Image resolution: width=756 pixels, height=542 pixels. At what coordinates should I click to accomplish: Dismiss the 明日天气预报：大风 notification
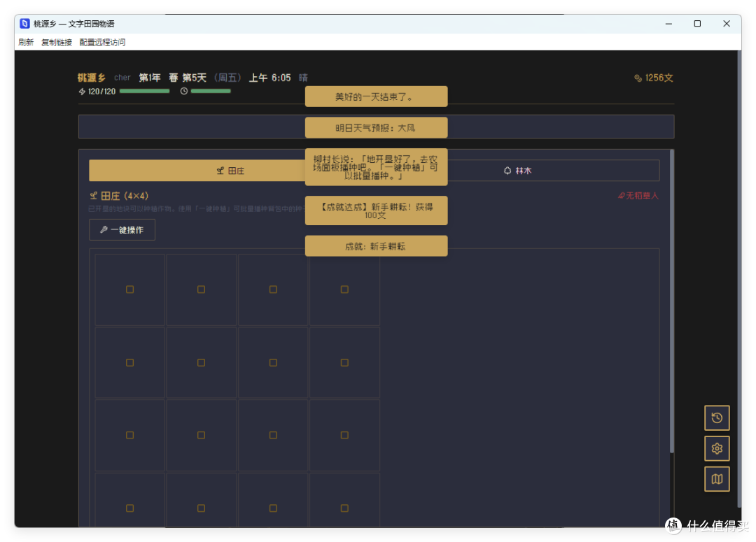click(x=376, y=128)
